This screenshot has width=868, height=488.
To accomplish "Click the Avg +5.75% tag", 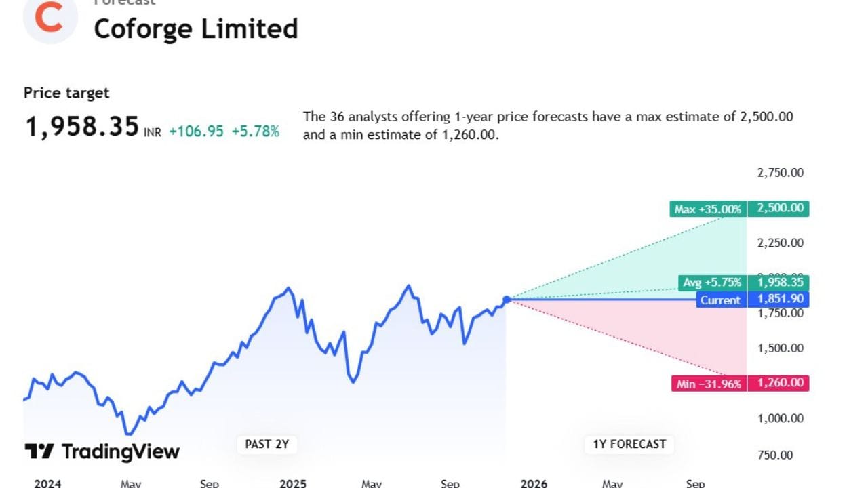I will pos(711,283).
